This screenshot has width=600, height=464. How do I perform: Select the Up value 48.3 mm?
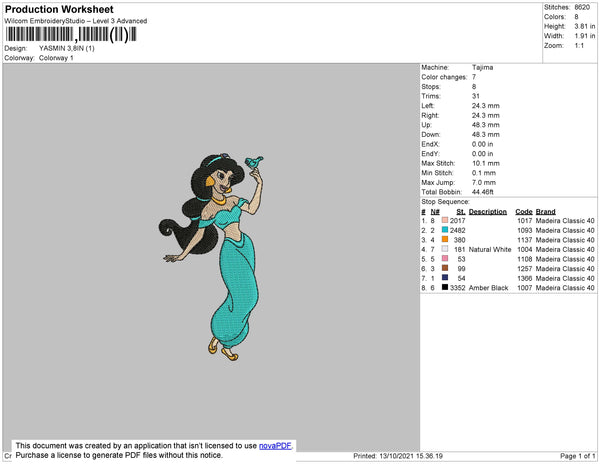(486, 125)
